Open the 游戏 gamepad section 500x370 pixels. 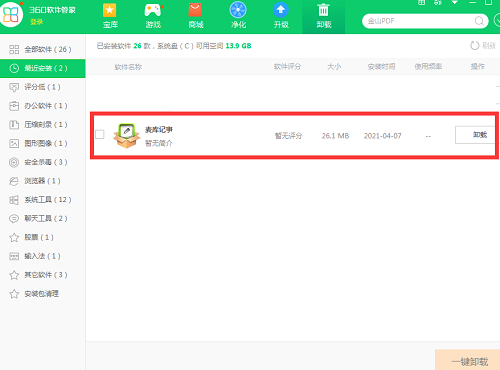pyautogui.click(x=153, y=16)
